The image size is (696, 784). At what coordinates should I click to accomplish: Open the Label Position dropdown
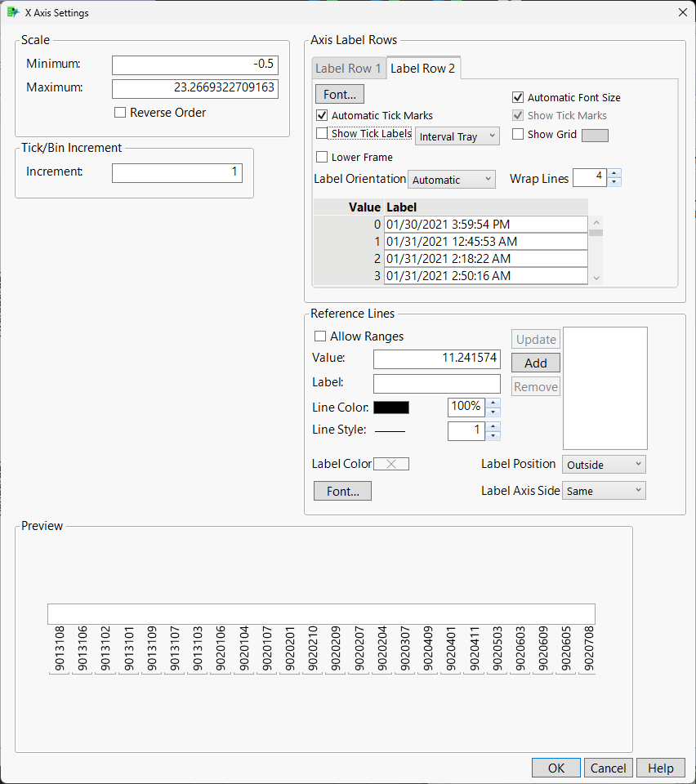[x=604, y=465]
